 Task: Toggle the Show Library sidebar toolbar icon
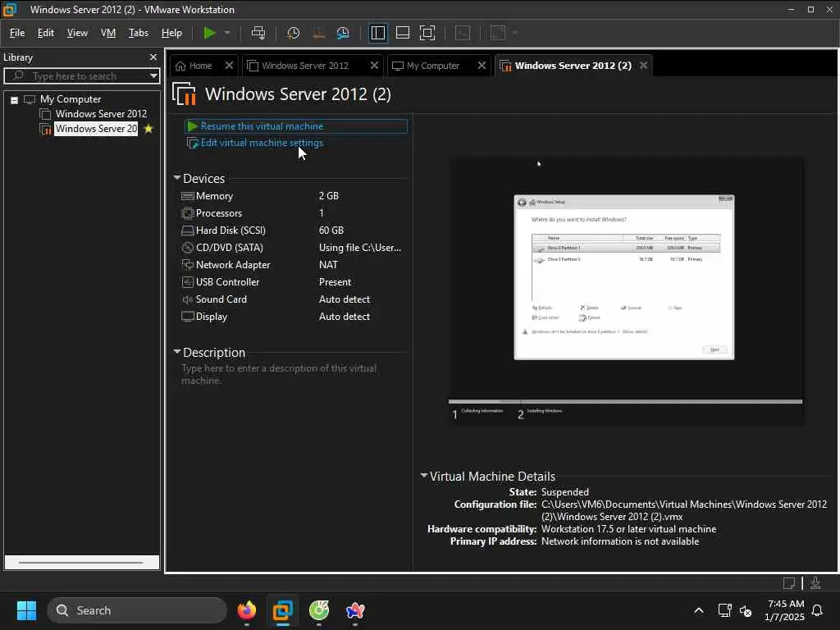click(377, 33)
